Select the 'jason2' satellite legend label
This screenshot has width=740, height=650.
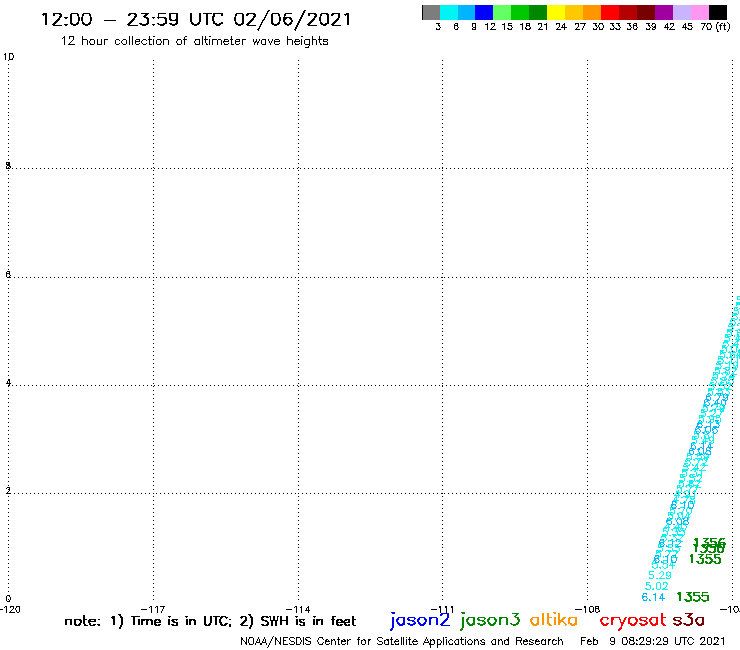point(420,620)
